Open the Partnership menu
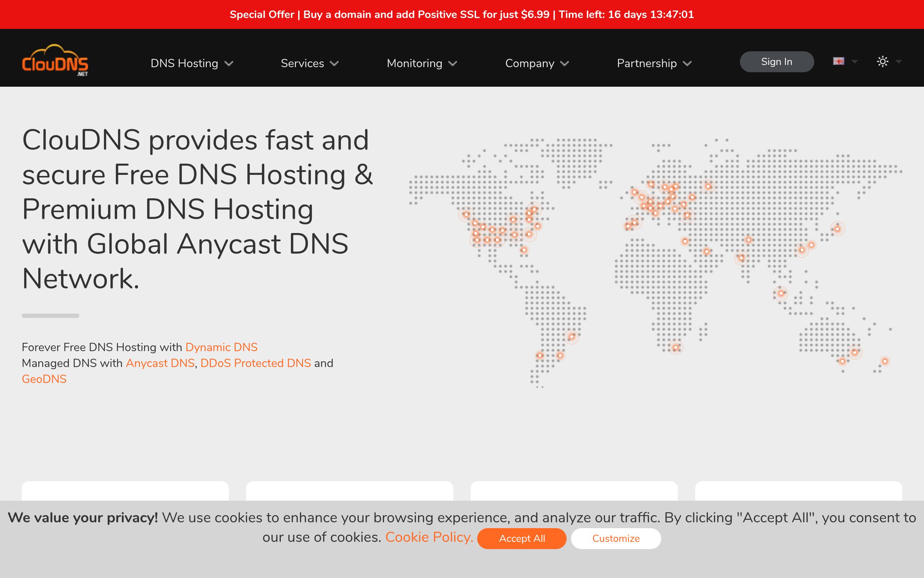 (647, 63)
